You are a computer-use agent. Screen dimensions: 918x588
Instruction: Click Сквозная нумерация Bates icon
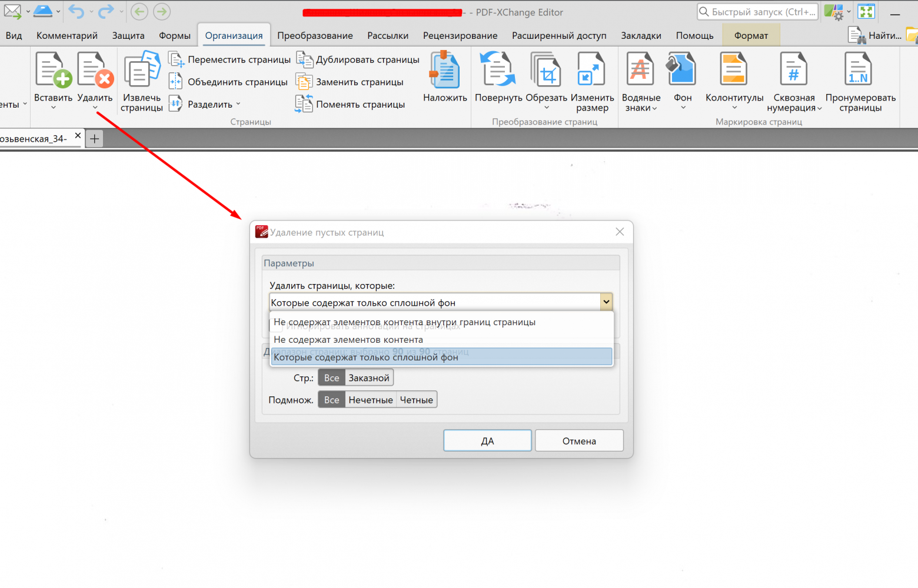793,69
